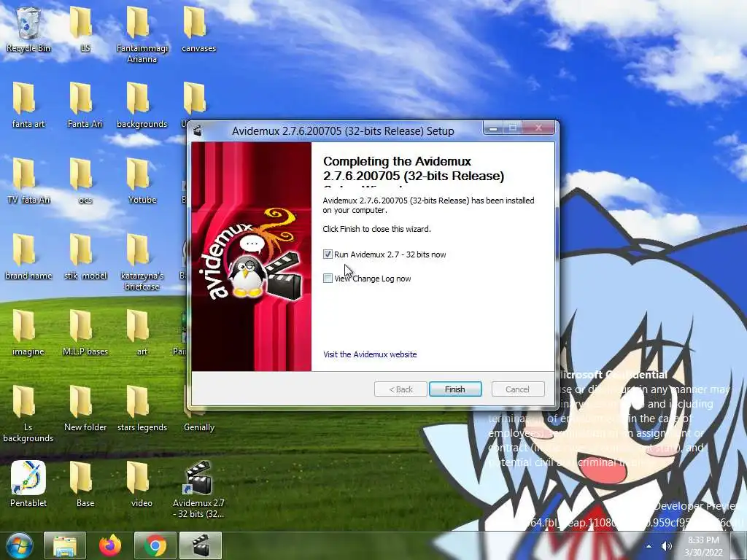Select the Ls backgrounds folder

click(28, 413)
